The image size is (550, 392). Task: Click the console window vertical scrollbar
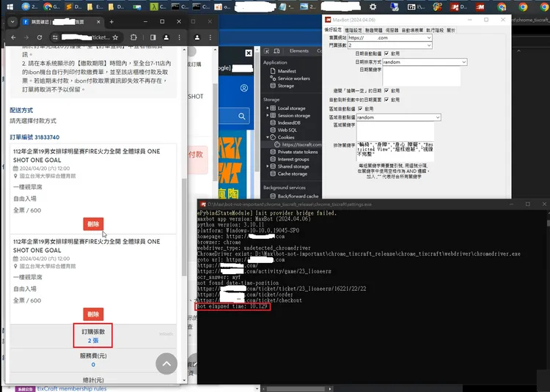(x=547, y=223)
